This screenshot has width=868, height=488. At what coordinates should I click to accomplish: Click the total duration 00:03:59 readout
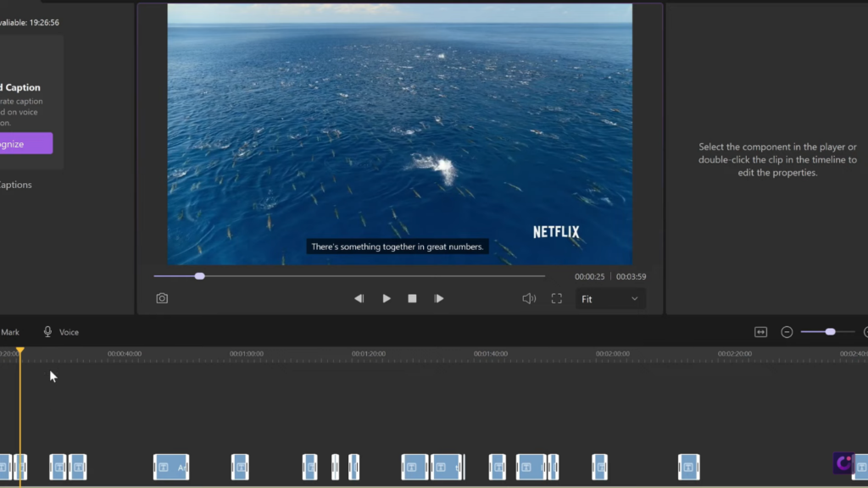click(x=631, y=277)
